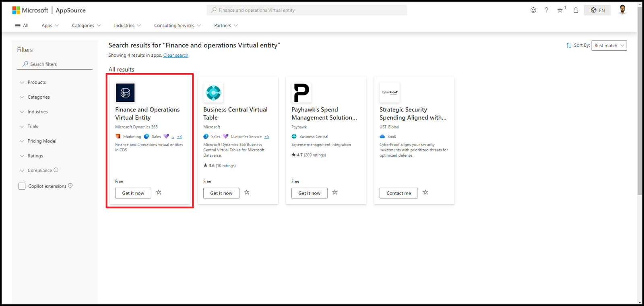644x306 pixels.
Task: Click the 3.6 (10 ratings) text
Action: pos(219,165)
